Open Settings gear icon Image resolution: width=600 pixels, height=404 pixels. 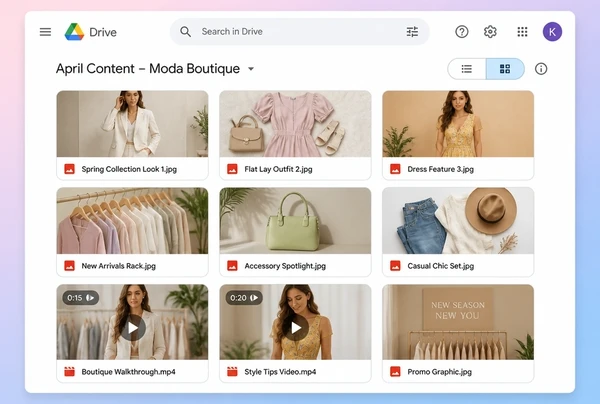(x=490, y=32)
